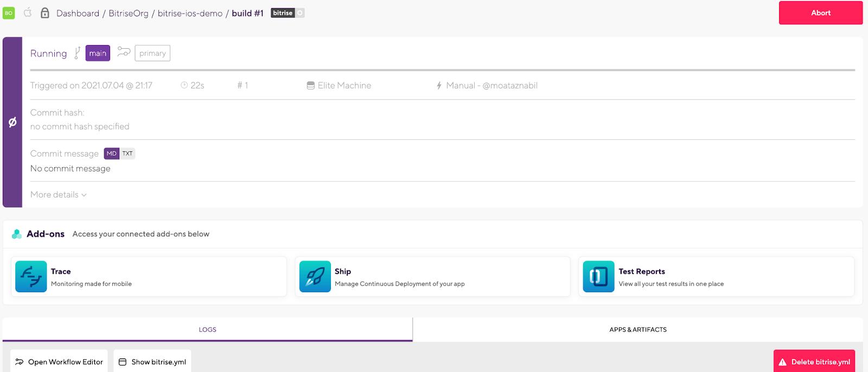The width and height of the screenshot is (868, 372).
Task: Expand More details section
Action: [59, 195]
